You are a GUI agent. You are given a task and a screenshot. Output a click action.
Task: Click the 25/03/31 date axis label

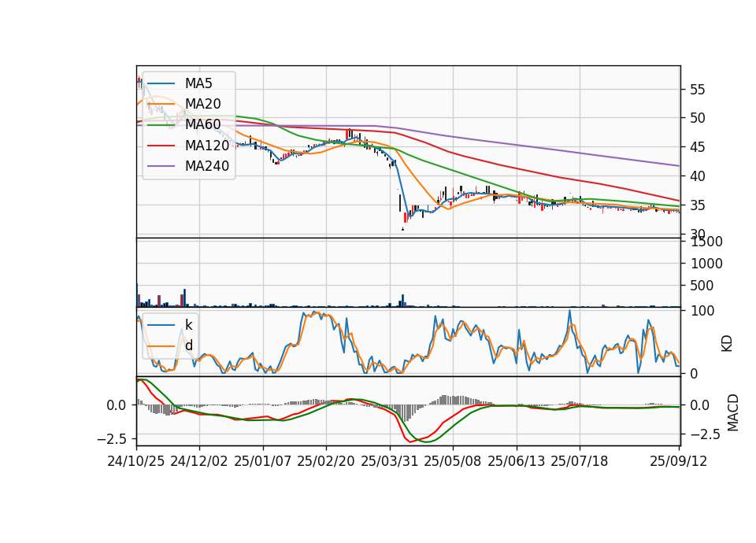390,461
